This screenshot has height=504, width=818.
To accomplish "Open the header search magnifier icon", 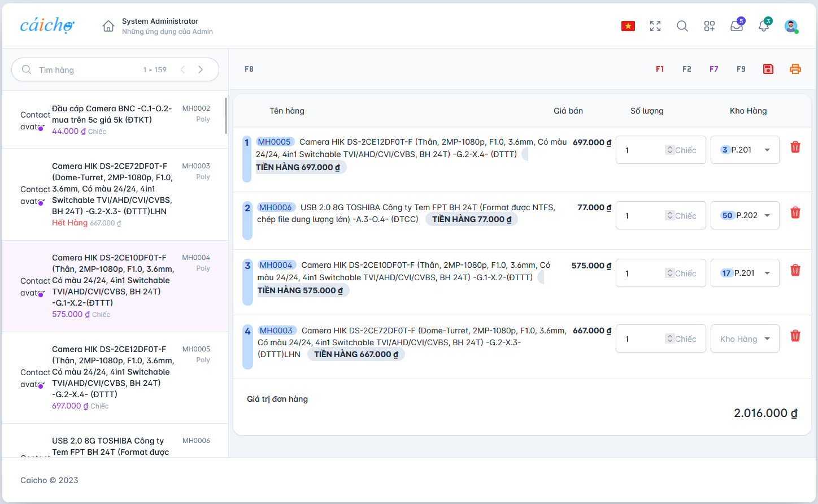I will [x=682, y=26].
